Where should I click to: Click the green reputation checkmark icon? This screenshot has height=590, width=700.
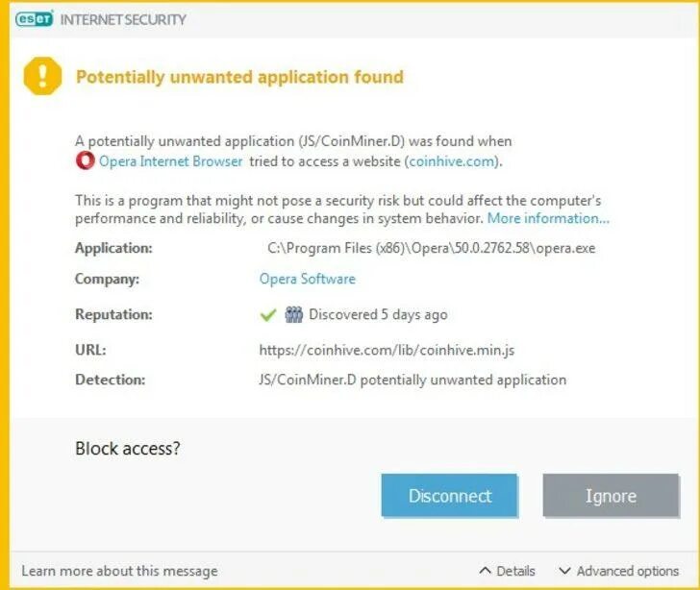(268, 315)
